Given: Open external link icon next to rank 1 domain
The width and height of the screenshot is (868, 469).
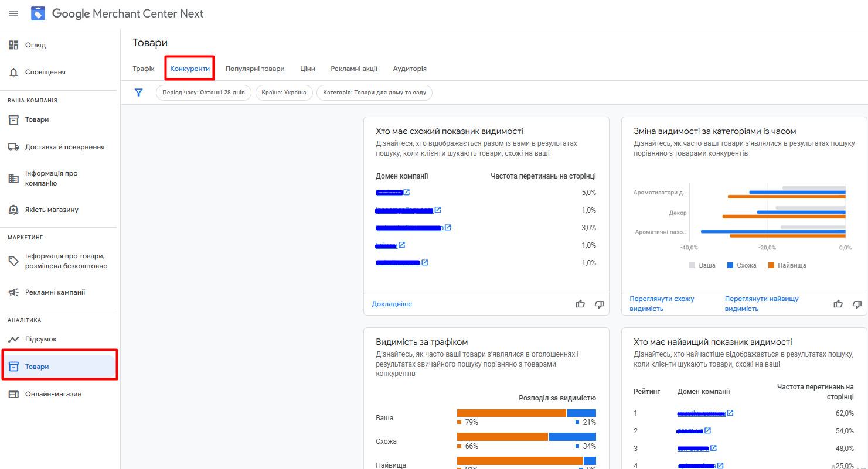Looking at the screenshot, I should pos(730,413).
